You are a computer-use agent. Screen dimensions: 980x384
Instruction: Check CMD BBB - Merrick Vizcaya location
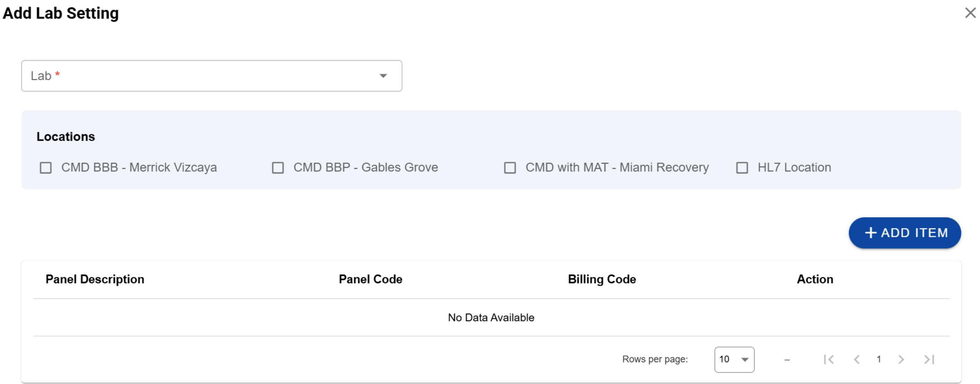click(x=46, y=168)
